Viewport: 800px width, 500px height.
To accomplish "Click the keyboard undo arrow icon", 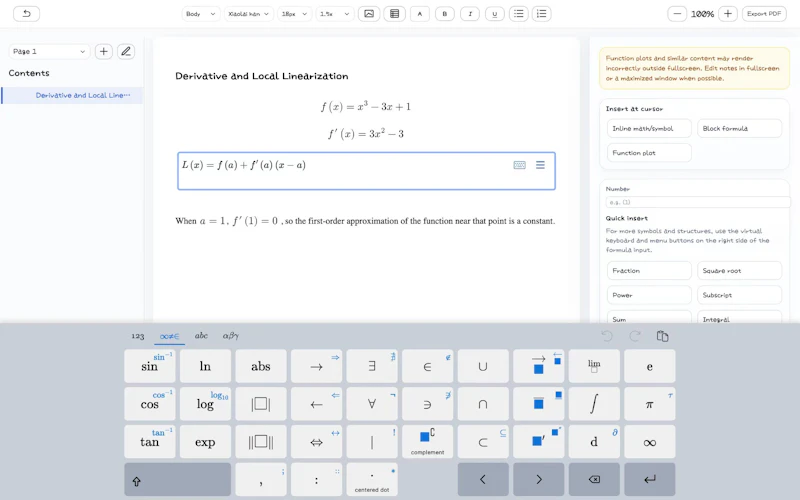I will coord(607,336).
